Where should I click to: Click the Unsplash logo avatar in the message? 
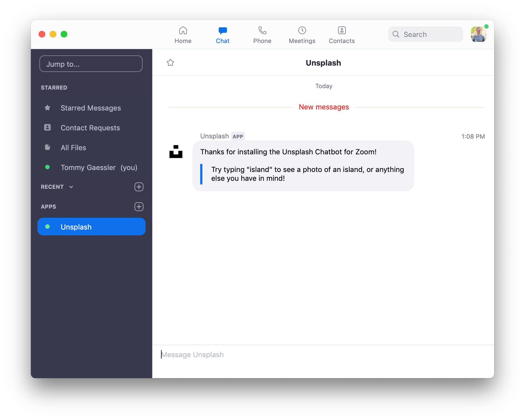pos(176,152)
